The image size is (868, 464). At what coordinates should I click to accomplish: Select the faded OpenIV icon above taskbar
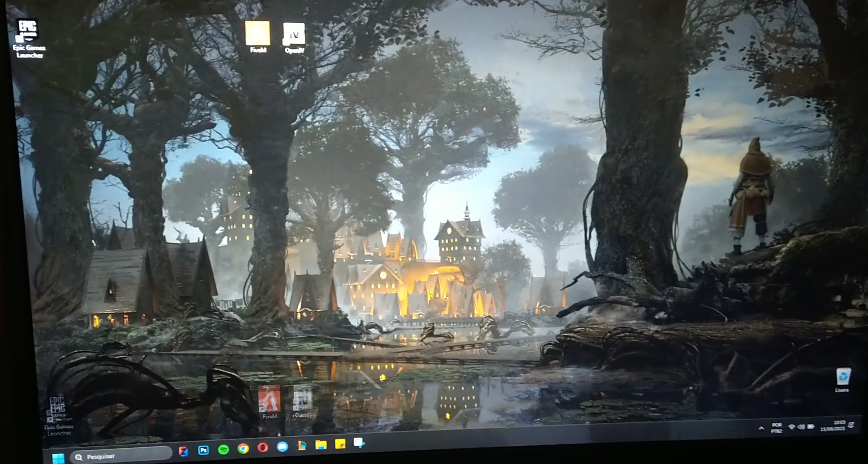pos(303,402)
